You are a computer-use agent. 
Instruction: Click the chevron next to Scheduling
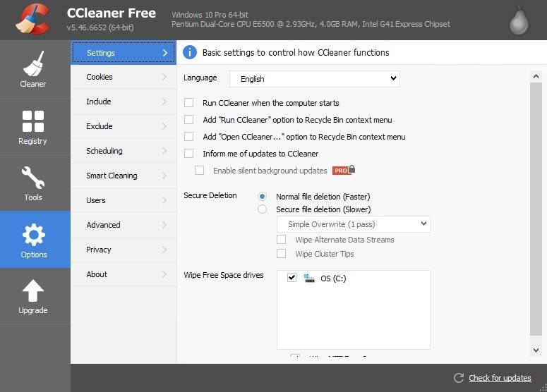(x=164, y=151)
